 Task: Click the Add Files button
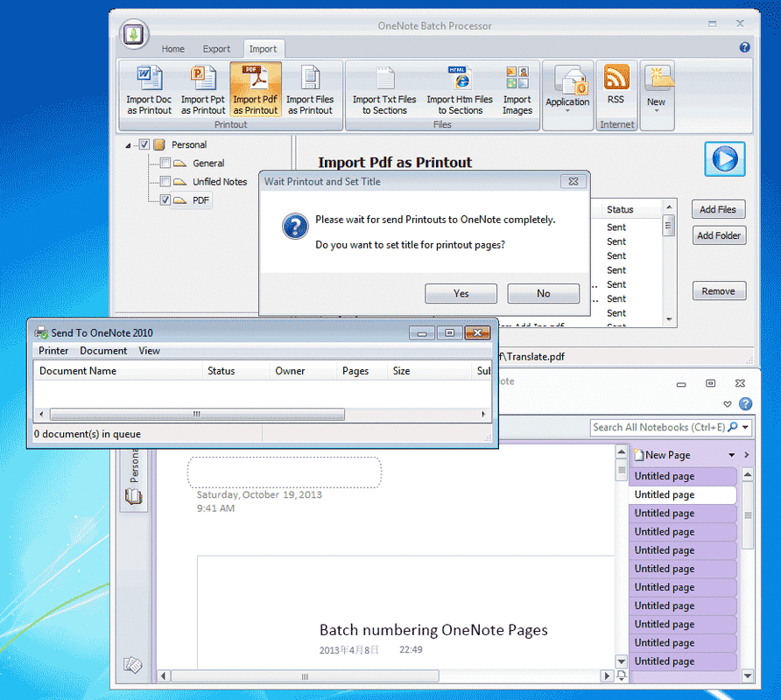click(718, 209)
